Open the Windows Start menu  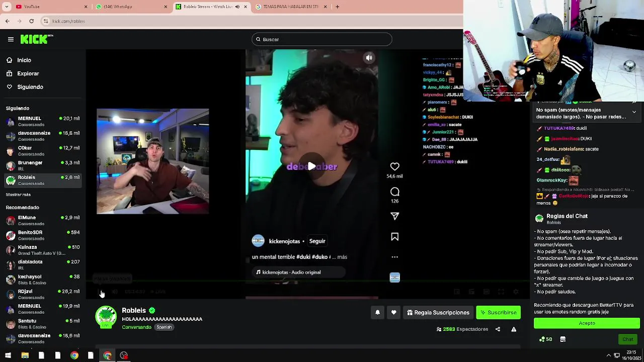coord(8,355)
